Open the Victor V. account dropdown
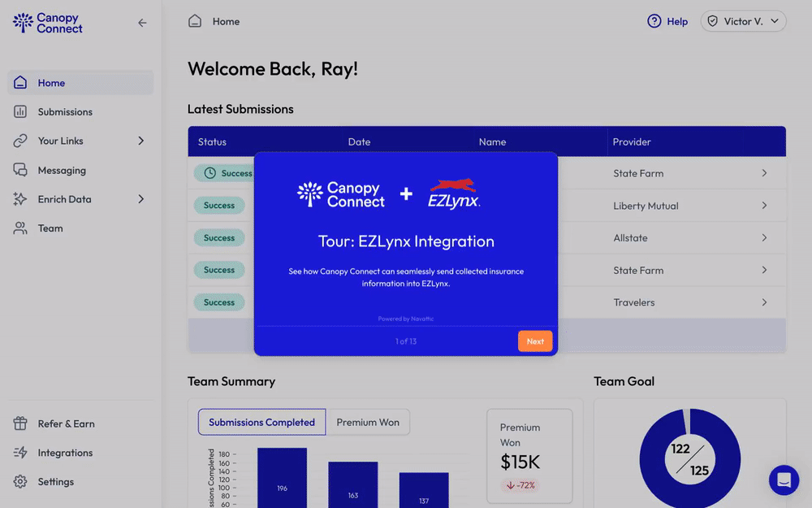Image resolution: width=812 pixels, height=508 pixels. point(743,21)
